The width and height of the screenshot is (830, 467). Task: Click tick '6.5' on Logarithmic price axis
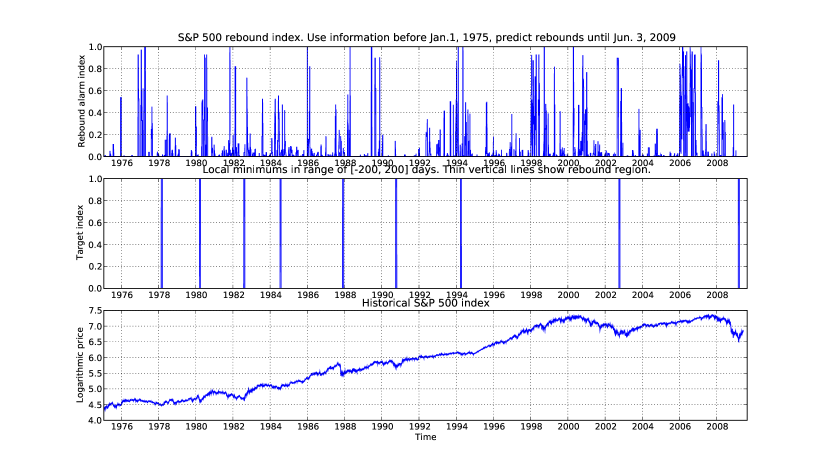[x=94, y=342]
